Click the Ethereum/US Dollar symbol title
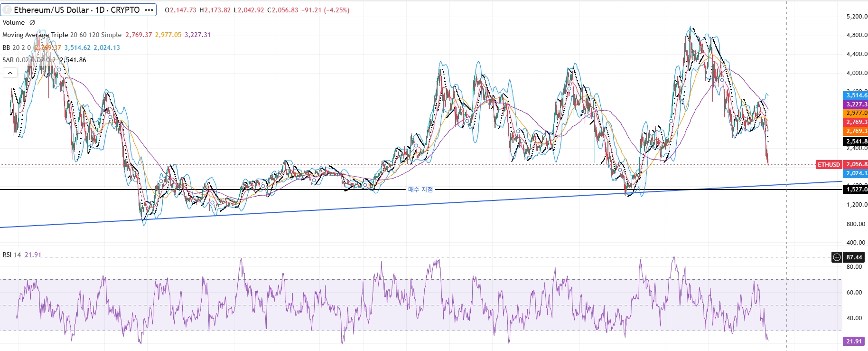Image resolution: width=868 pixels, height=351 pixels. click(76, 10)
